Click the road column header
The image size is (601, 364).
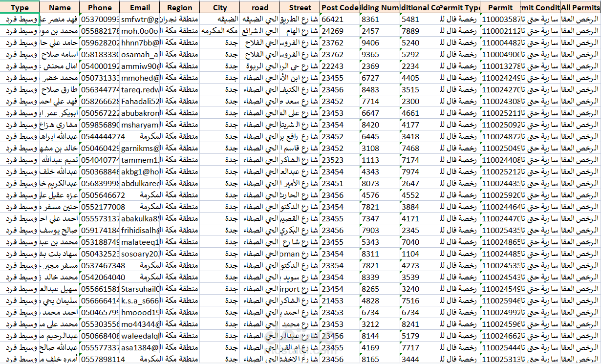tap(260, 7)
